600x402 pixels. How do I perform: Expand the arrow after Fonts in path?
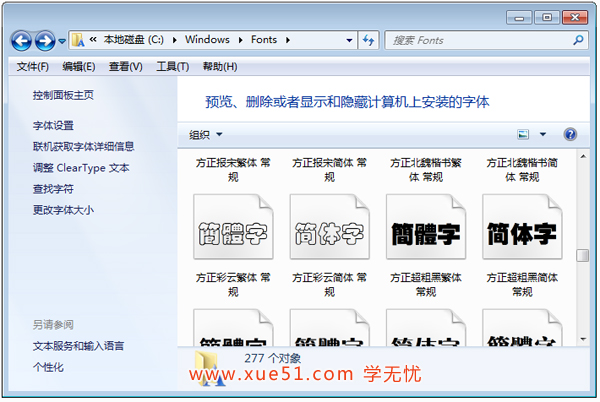click(288, 40)
